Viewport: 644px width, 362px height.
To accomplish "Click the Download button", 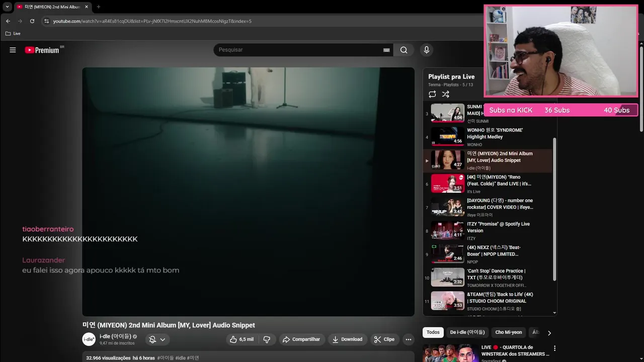I will pyautogui.click(x=347, y=339).
